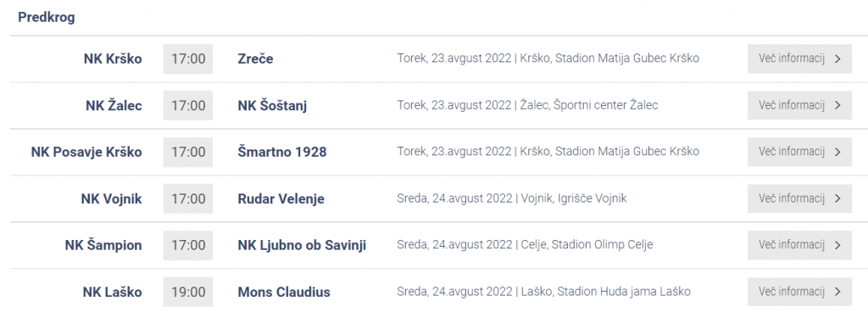Click the Zreče team name
The image size is (868, 312).
pyautogui.click(x=255, y=58)
